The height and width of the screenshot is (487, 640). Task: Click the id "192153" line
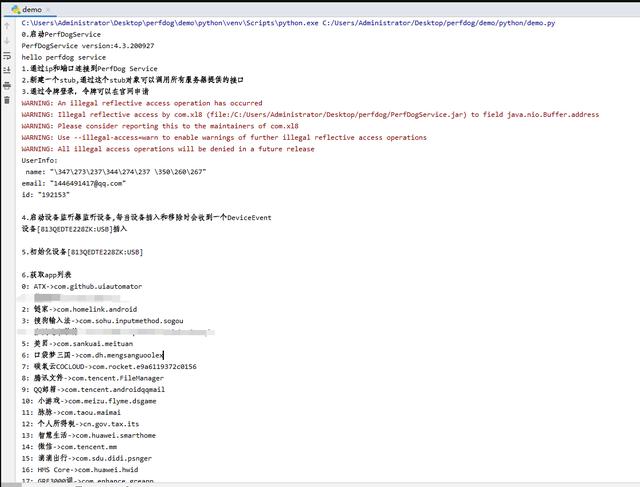[46, 195]
